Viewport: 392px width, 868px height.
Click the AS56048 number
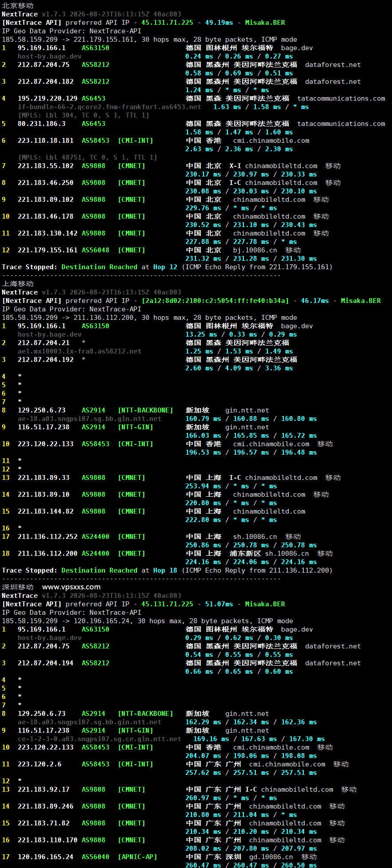pyautogui.click(x=95, y=250)
